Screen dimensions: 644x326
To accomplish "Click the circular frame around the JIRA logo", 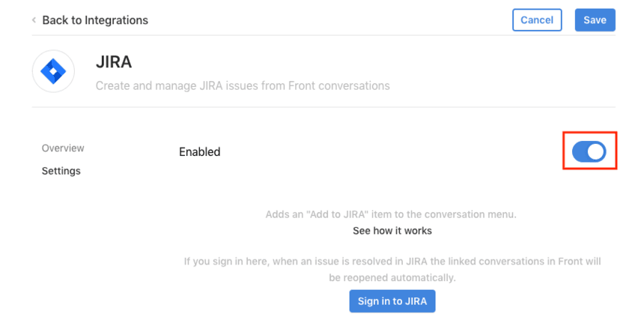I will (x=53, y=71).
